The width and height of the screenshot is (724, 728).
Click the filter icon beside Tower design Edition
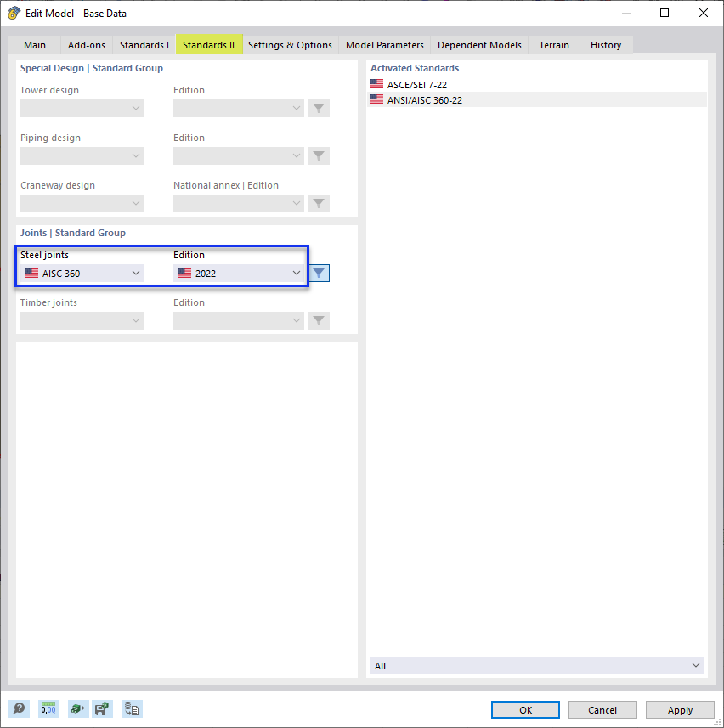(x=319, y=108)
